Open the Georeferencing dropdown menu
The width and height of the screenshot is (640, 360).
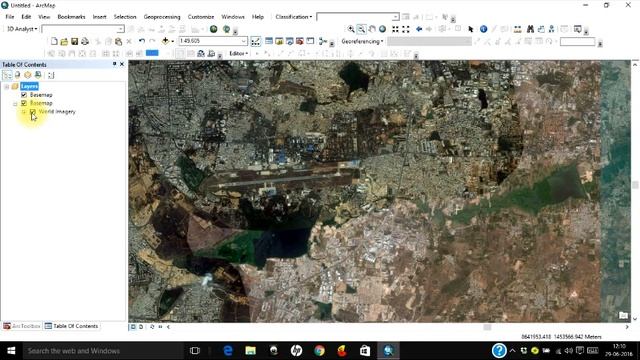click(362, 41)
